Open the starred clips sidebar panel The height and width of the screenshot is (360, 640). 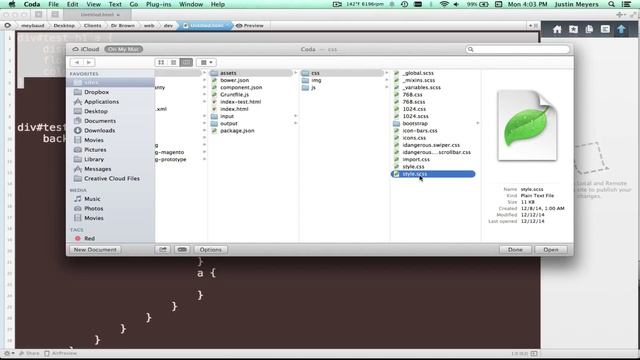point(573,29)
